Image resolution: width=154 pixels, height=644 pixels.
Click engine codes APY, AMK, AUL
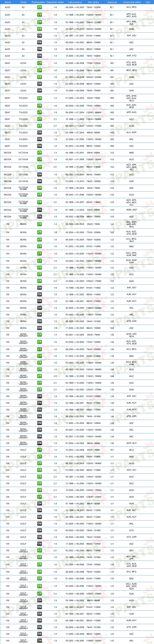point(132,23)
